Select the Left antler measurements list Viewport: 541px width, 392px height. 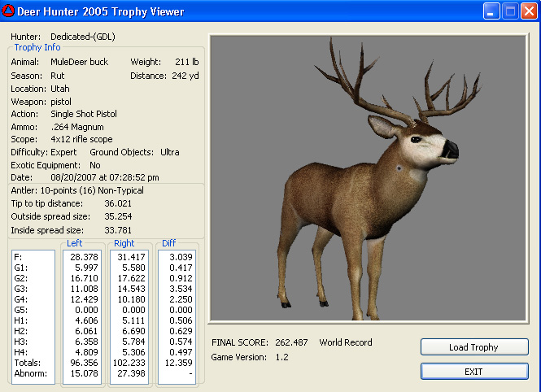pos(82,315)
